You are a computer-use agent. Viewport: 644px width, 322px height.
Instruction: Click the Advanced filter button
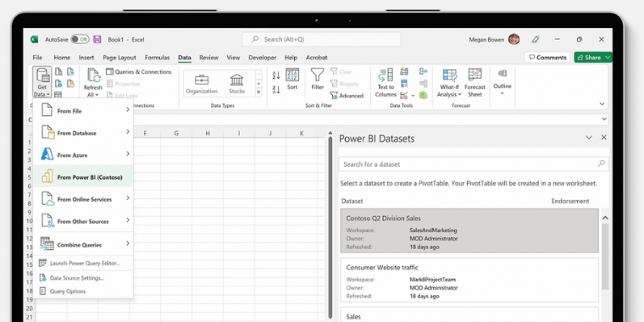click(x=347, y=95)
